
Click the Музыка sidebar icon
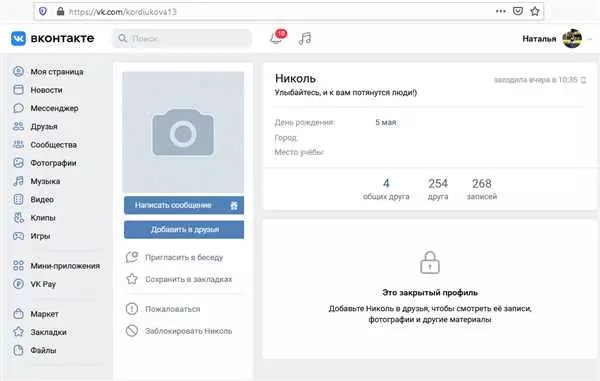pyautogui.click(x=18, y=181)
